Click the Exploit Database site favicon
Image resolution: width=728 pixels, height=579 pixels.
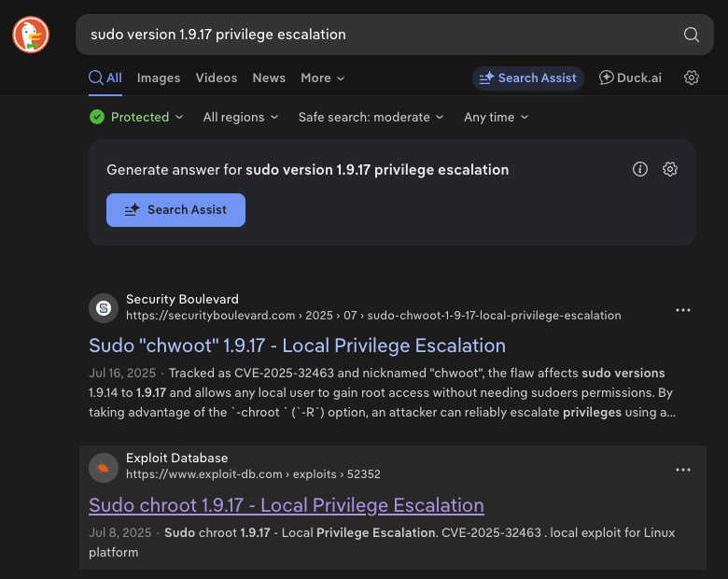point(104,467)
